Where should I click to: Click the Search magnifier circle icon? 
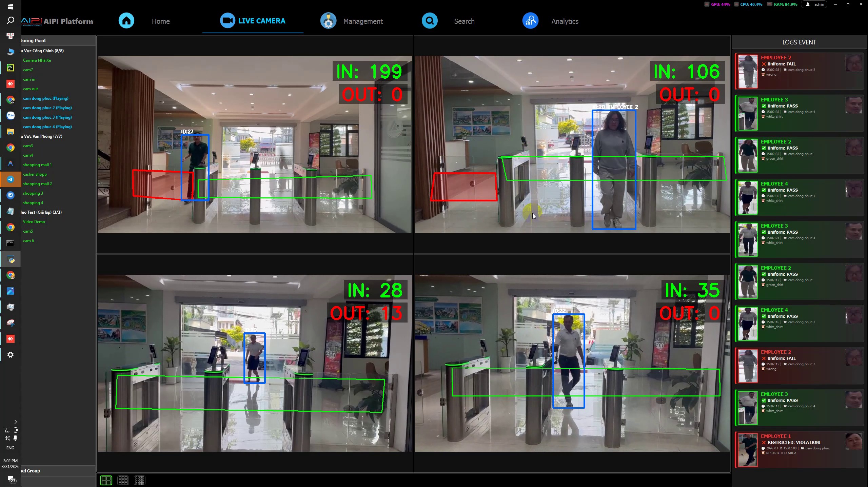point(430,21)
